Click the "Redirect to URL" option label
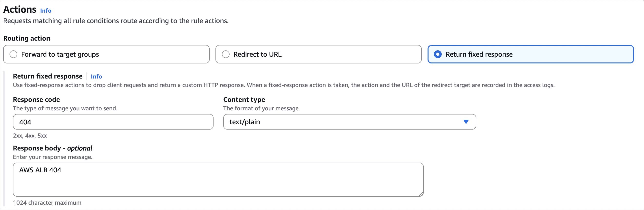This screenshot has height=210, width=644. pyautogui.click(x=257, y=54)
